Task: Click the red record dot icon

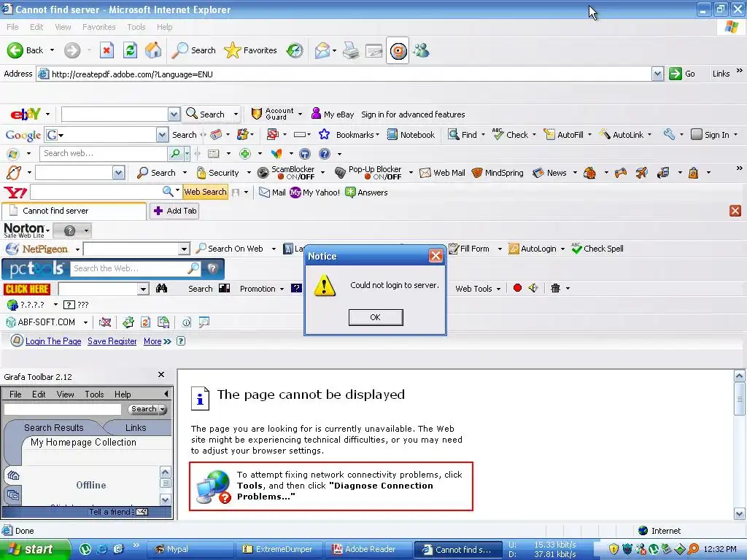Action: pos(517,287)
